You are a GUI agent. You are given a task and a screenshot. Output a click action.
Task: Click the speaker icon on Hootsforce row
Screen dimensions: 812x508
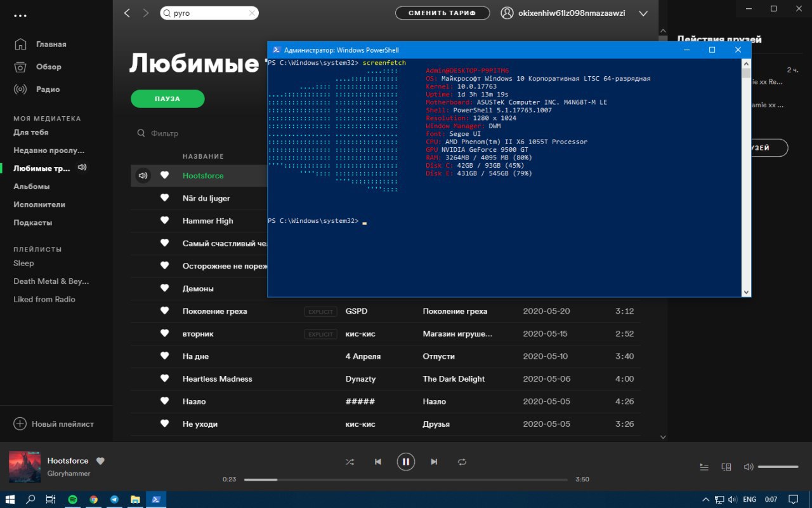143,175
